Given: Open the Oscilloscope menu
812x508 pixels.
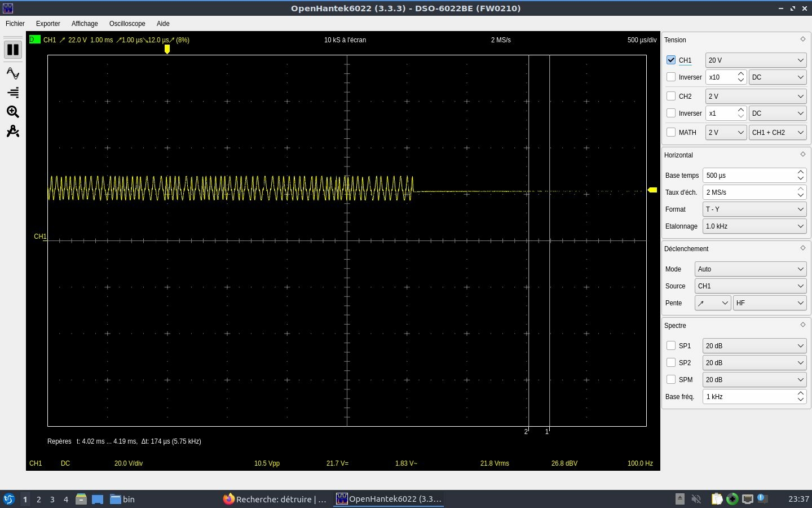Looking at the screenshot, I should tap(127, 24).
